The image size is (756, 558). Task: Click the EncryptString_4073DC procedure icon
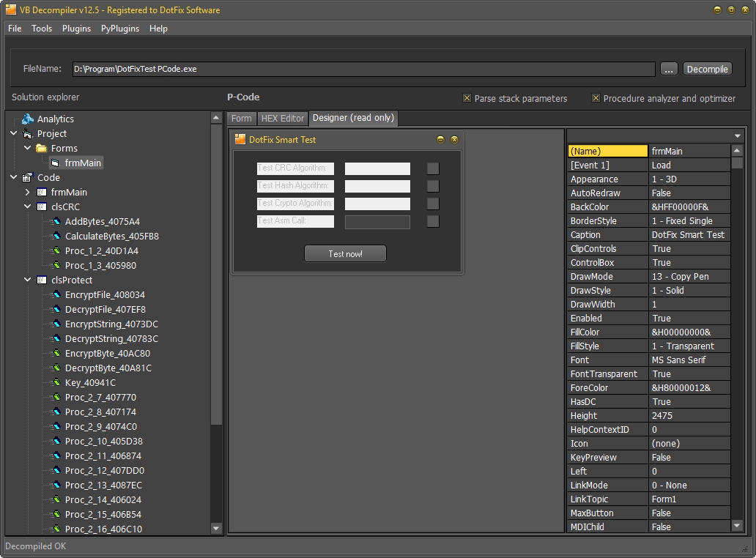56,324
